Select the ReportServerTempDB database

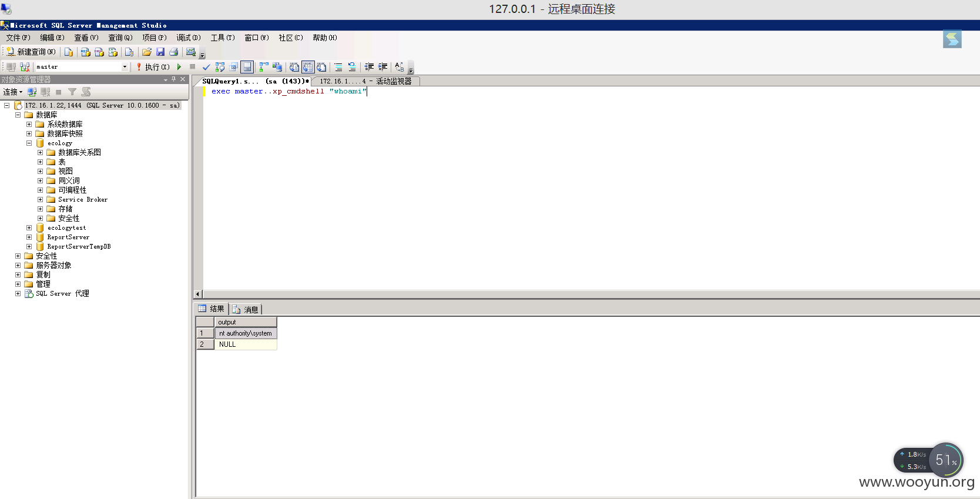(x=79, y=246)
